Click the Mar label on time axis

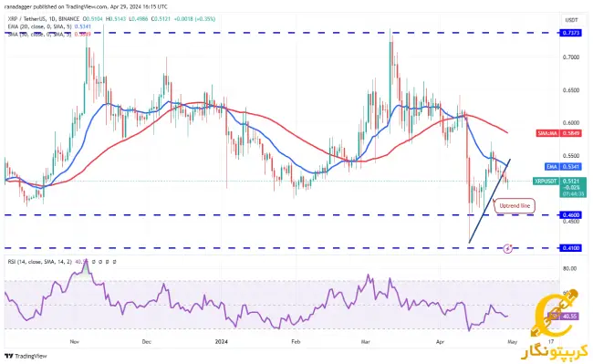pos(365,342)
